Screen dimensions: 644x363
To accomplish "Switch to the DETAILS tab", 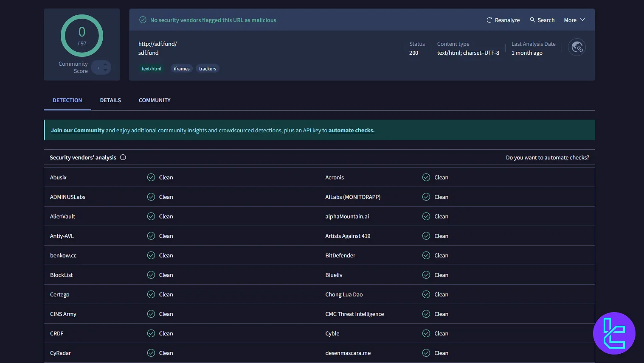I will [x=110, y=100].
